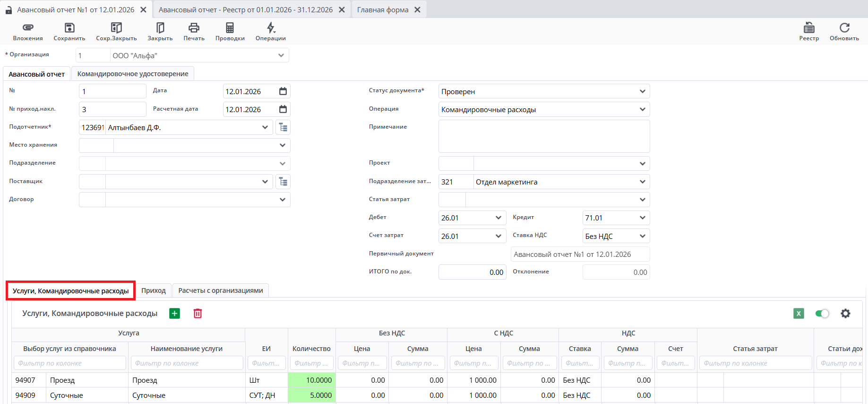
Task: Open the calendar picker for Дата
Action: point(283,91)
